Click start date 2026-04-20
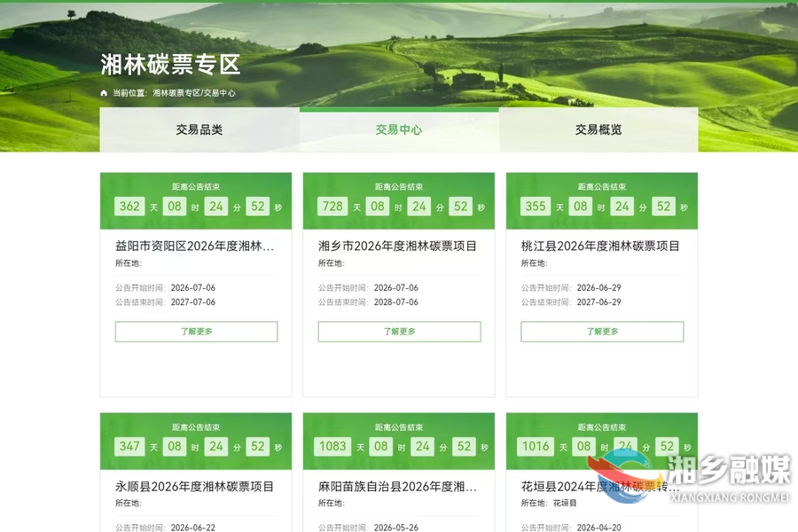The width and height of the screenshot is (798, 532). (x=598, y=528)
